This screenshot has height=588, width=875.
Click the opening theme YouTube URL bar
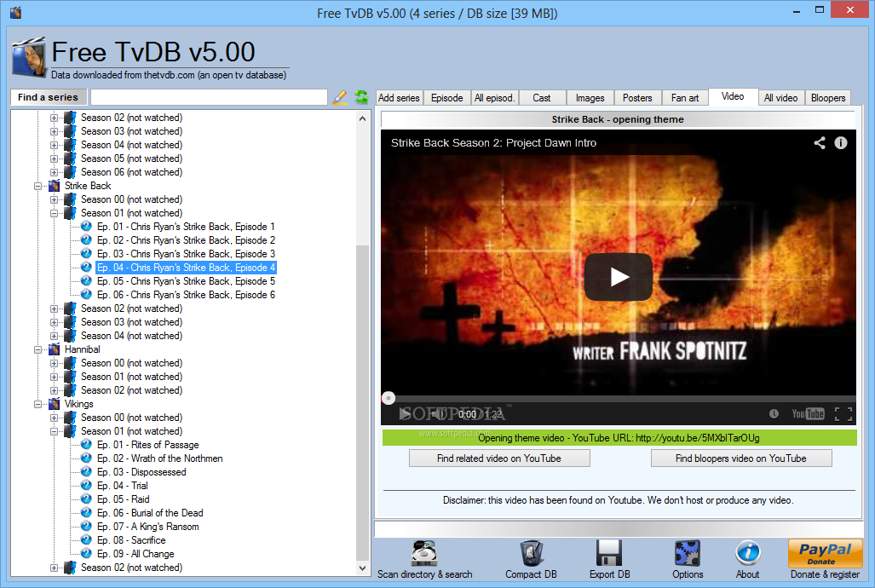pos(619,438)
